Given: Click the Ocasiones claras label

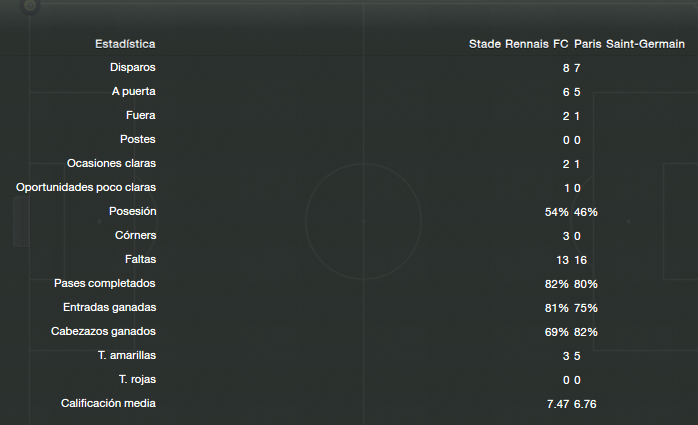Looking at the screenshot, I should (111, 163).
